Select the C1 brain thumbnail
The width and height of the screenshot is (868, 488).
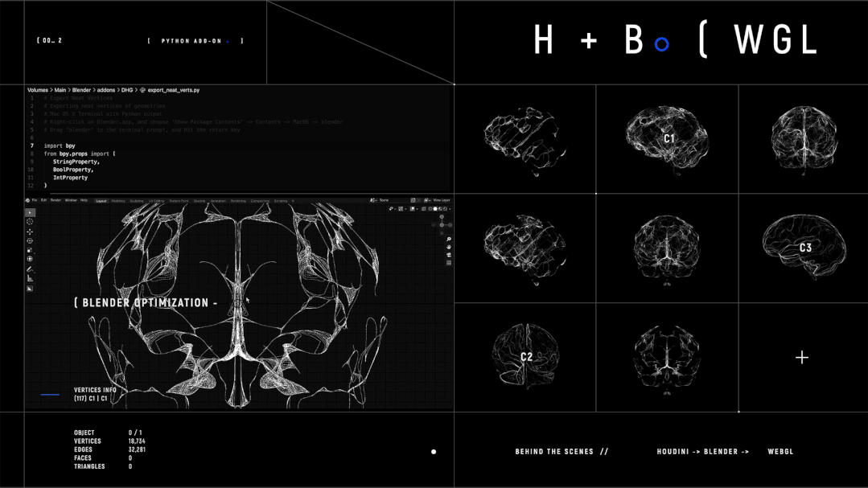pos(668,138)
